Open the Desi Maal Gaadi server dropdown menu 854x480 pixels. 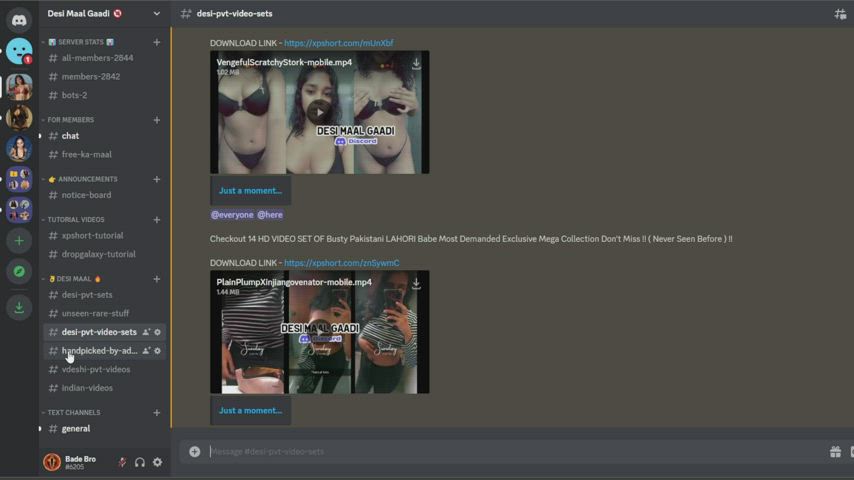[157, 14]
